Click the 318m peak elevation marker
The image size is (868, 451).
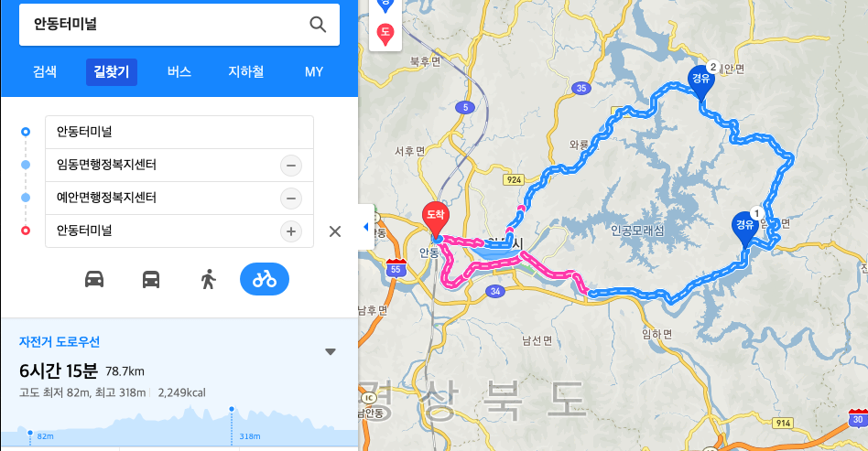tap(232, 410)
